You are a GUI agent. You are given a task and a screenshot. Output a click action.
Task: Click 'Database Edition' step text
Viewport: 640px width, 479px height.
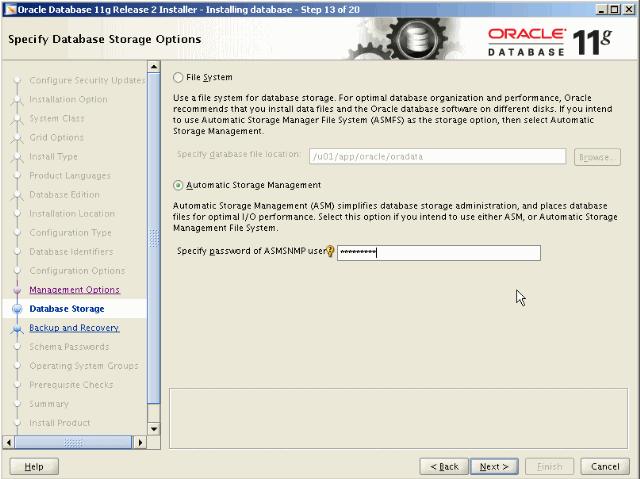click(x=64, y=195)
